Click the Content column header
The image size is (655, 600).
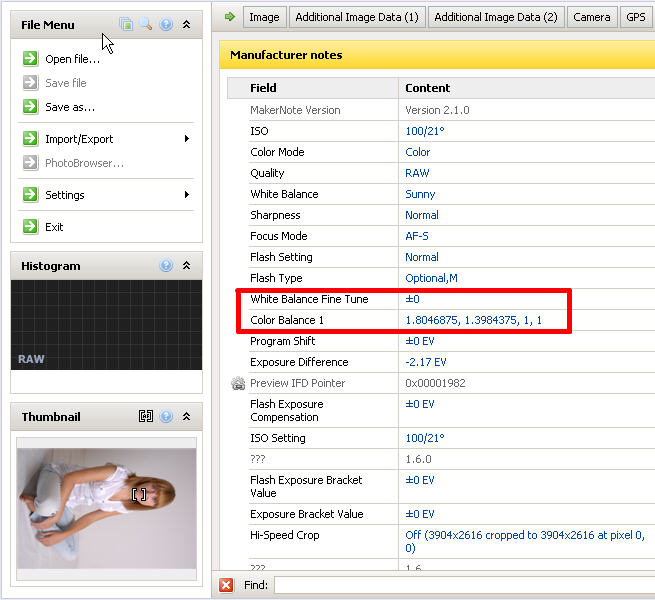tap(527, 88)
